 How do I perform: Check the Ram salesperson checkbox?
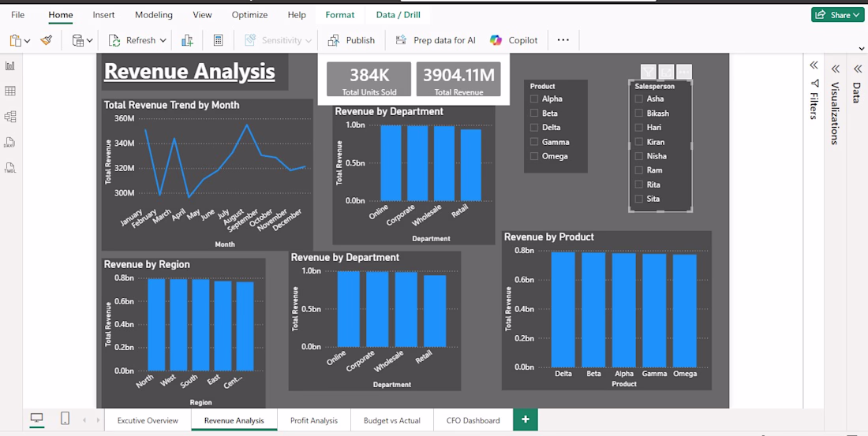click(639, 170)
